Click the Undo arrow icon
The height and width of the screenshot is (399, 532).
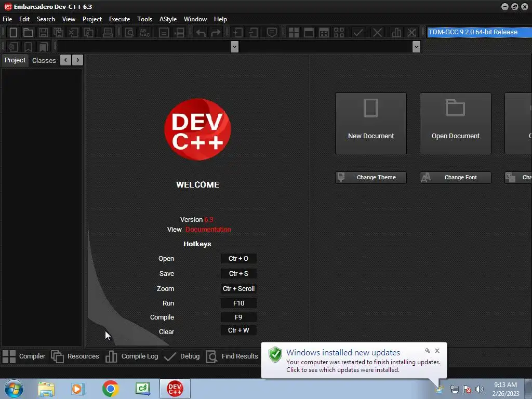tap(201, 33)
